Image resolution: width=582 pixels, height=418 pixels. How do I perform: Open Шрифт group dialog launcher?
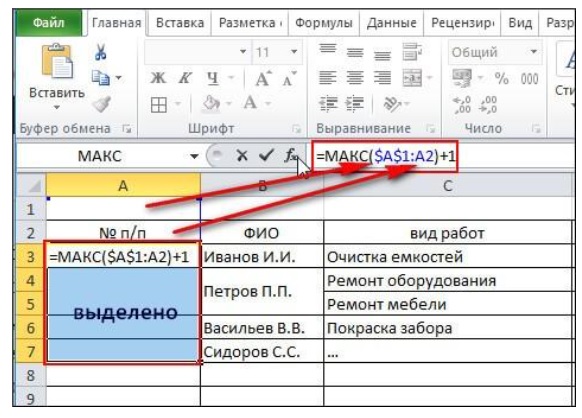296,129
